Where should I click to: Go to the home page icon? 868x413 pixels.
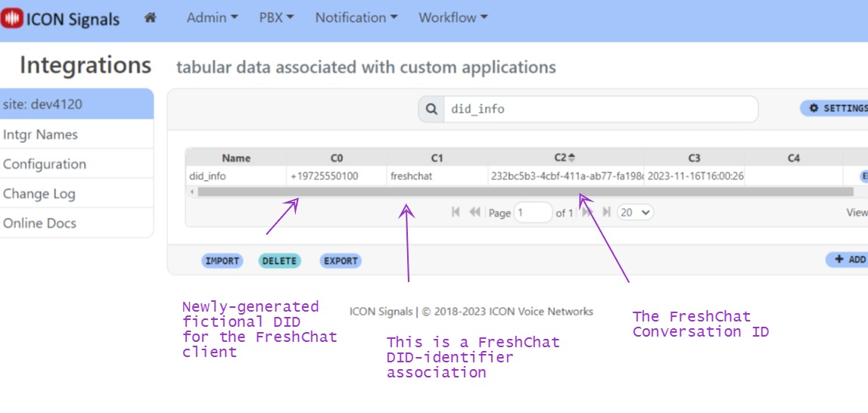(x=150, y=17)
